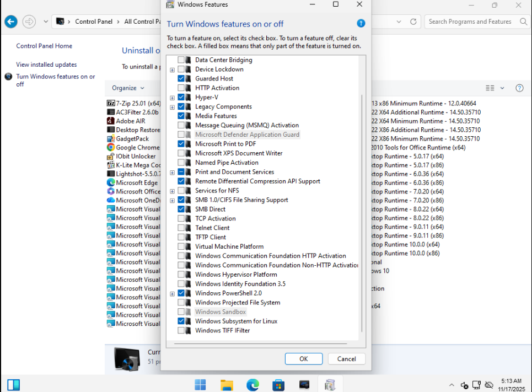Image resolution: width=532 pixels, height=392 pixels.
Task: Open Microsoft Store from the taskbar
Action: click(278, 384)
